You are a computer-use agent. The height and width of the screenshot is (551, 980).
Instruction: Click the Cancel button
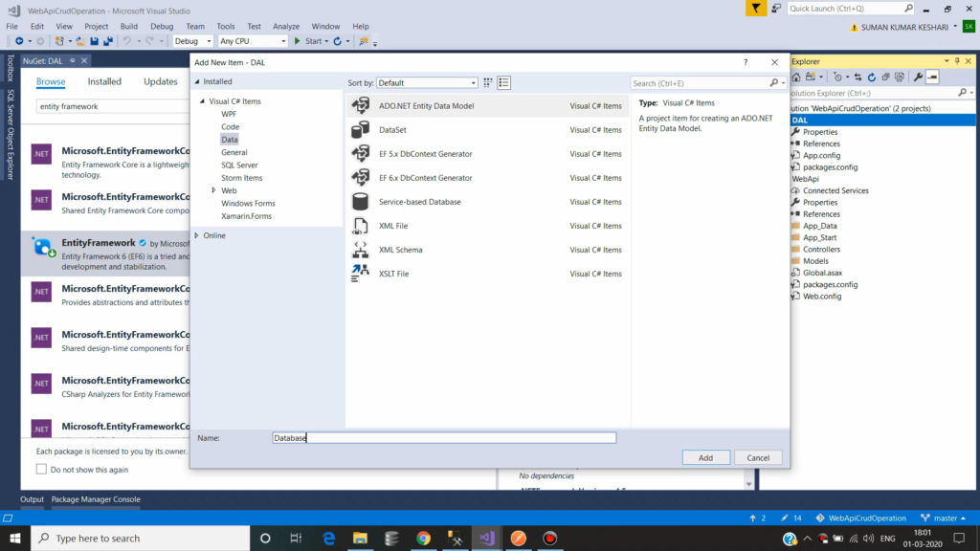click(x=758, y=458)
